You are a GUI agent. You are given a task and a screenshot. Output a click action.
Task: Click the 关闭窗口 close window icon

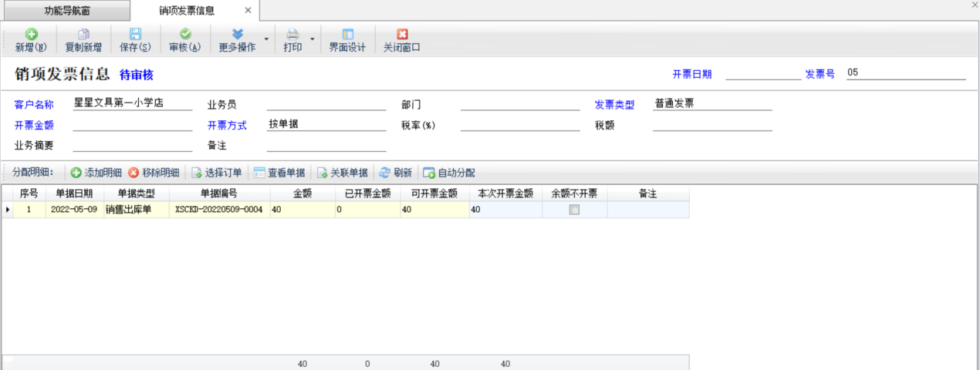point(401,35)
